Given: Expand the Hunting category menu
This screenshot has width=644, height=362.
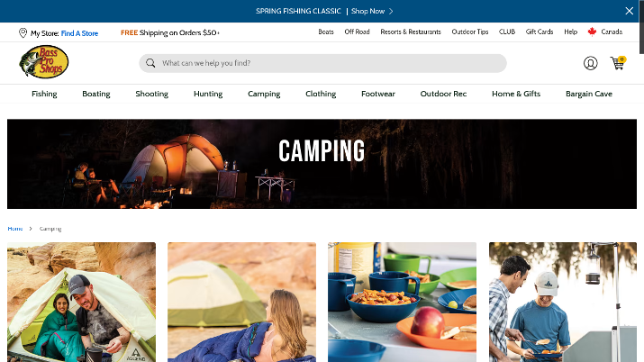Looking at the screenshot, I should click(208, 94).
